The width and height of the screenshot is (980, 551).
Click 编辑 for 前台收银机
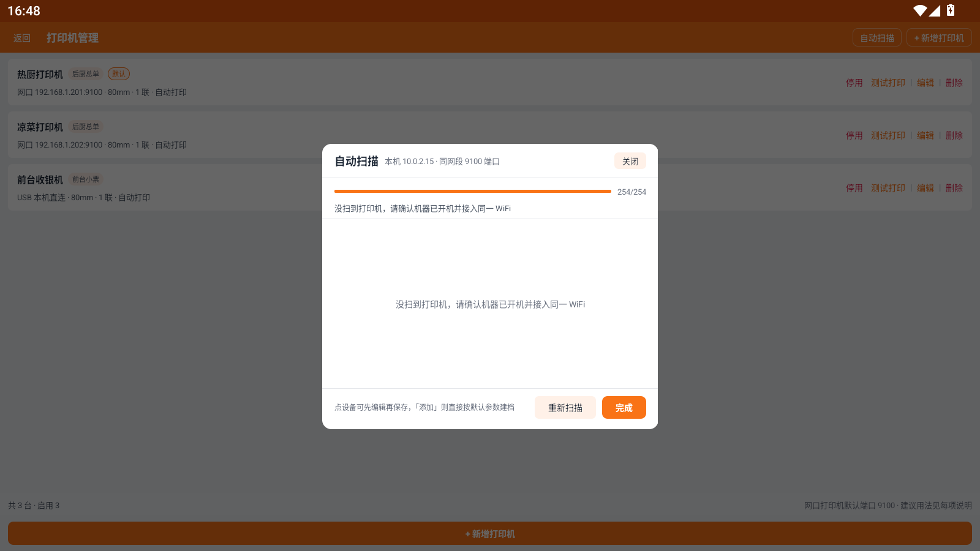coord(925,188)
